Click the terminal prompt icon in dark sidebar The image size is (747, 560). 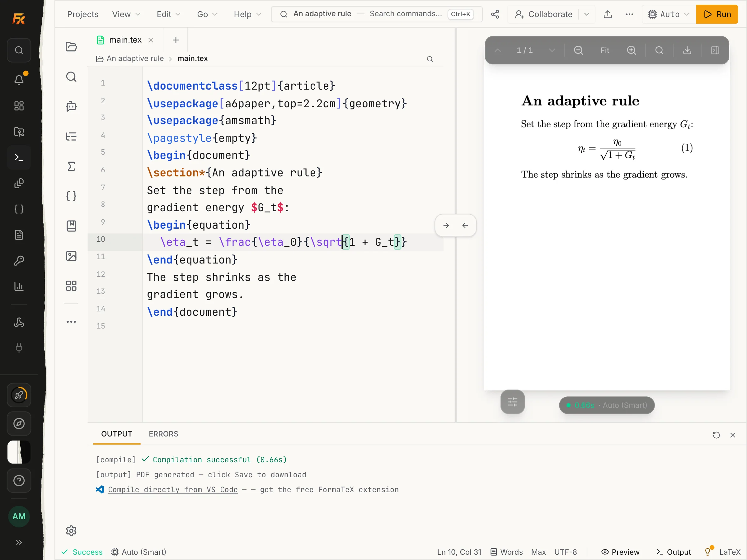19,157
